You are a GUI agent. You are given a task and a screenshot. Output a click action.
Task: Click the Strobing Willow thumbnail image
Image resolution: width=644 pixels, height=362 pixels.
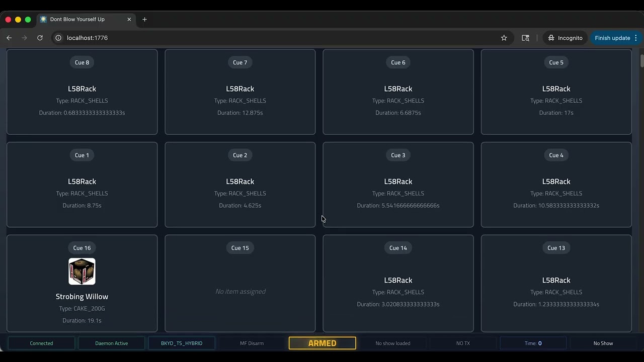(x=82, y=271)
